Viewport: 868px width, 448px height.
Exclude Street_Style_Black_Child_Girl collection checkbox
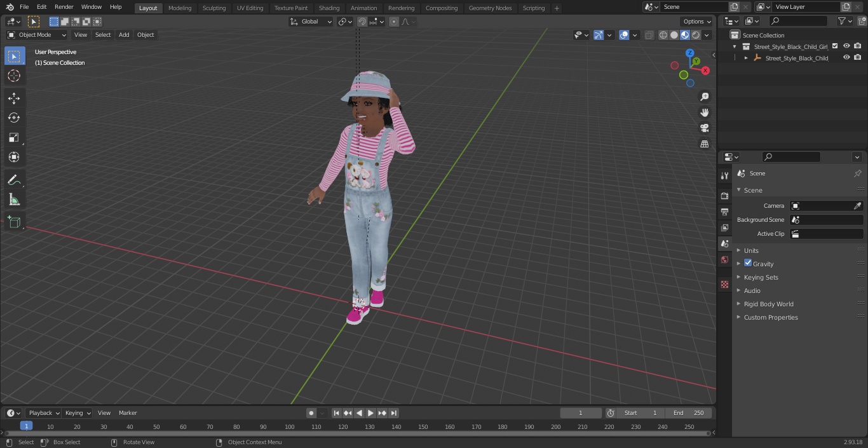[x=835, y=46]
